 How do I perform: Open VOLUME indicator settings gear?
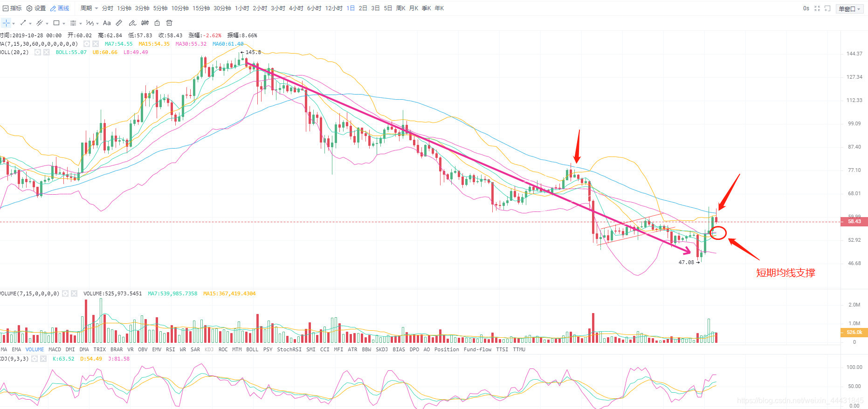[65, 293]
